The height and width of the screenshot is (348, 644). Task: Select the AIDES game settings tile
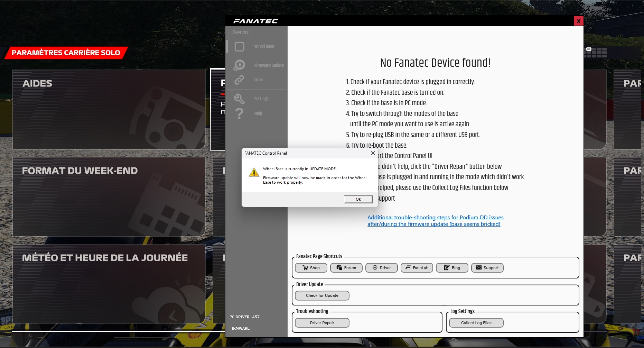coord(109,110)
